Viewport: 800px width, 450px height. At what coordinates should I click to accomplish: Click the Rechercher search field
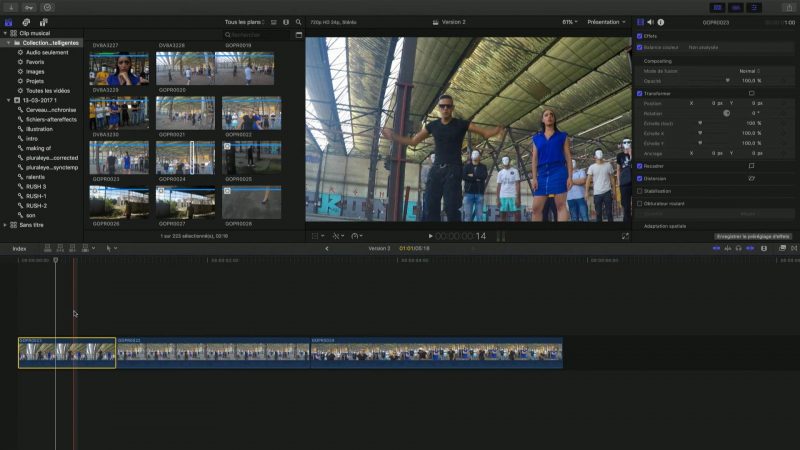coord(258,35)
